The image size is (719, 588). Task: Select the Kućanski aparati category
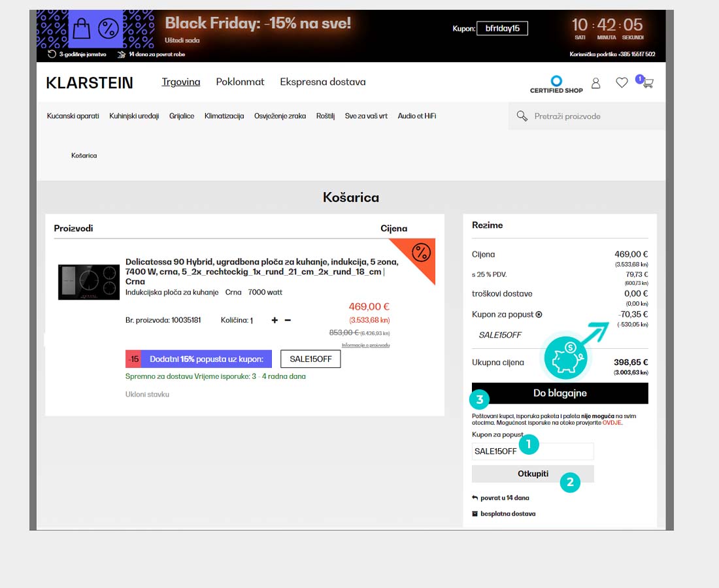click(73, 116)
